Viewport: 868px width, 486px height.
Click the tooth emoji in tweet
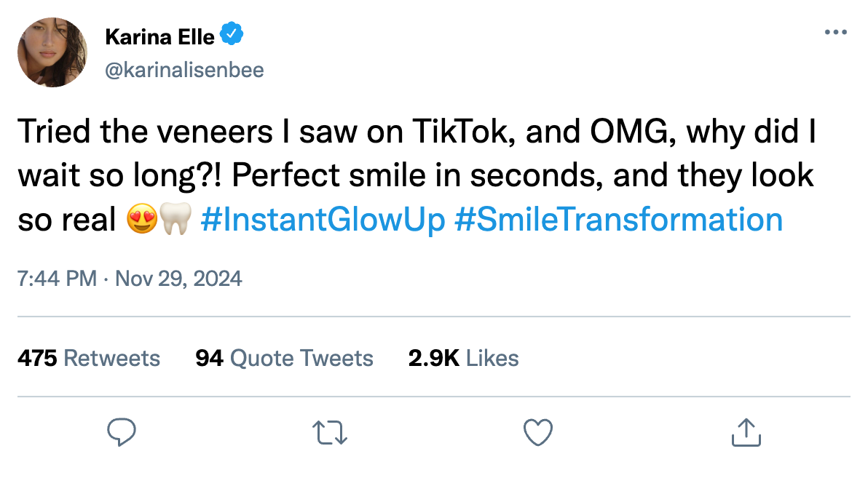pyautogui.click(x=175, y=219)
